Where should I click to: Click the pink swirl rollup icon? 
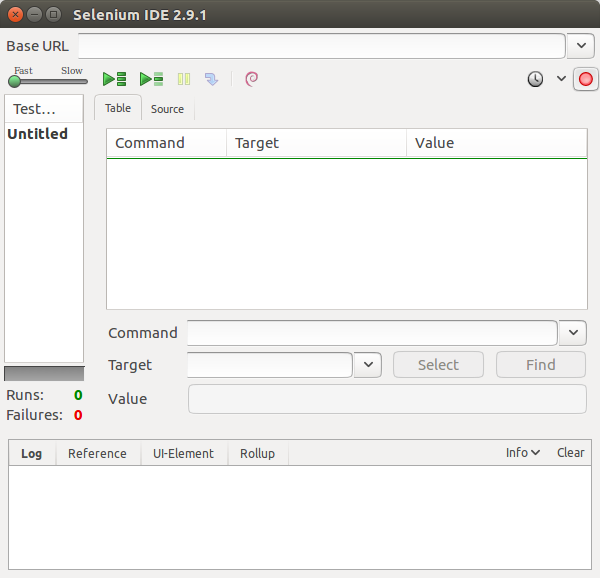coord(251,79)
